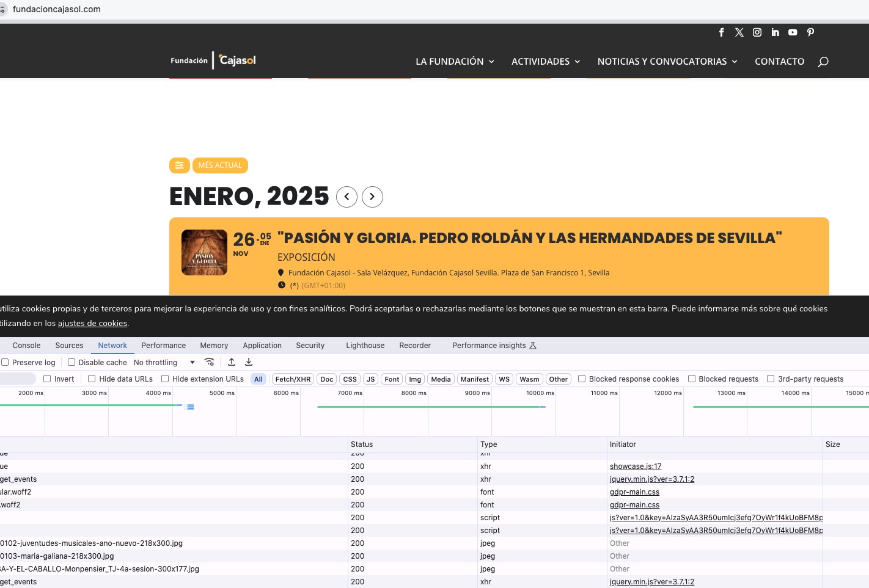Click the Fundación Cajasol logo
This screenshot has height=588, width=869.
pyautogui.click(x=213, y=60)
